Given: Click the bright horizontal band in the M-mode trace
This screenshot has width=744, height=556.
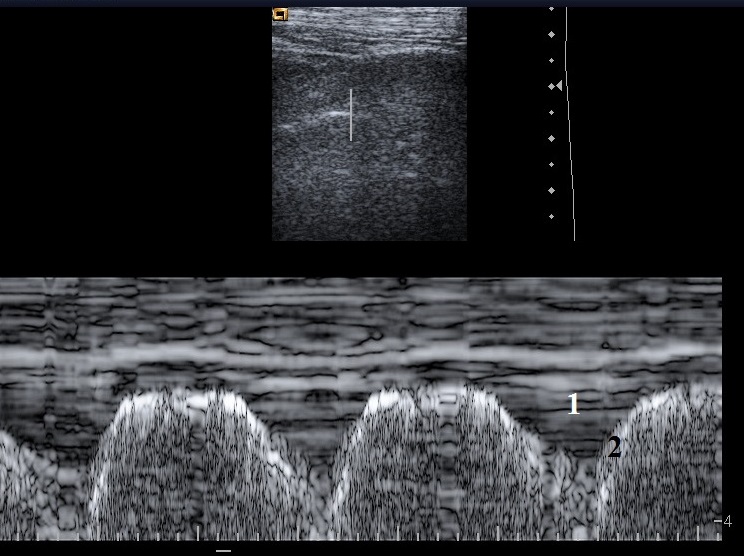Looking at the screenshot, I should (x=360, y=353).
